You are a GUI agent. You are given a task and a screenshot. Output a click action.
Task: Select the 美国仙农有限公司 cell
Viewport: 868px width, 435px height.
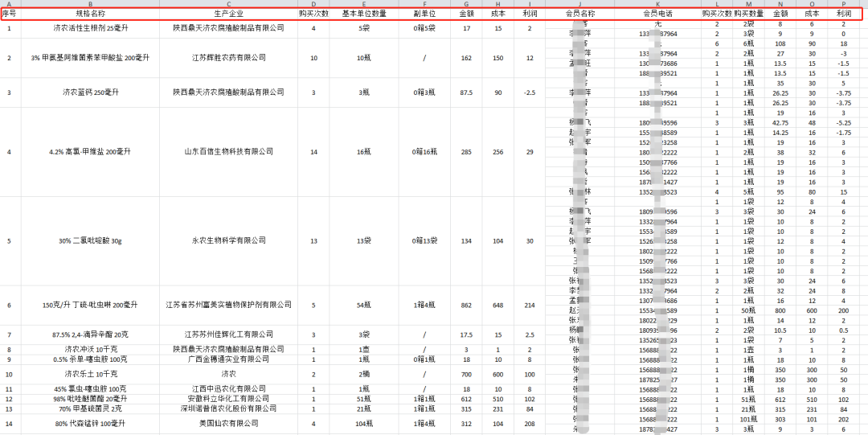228,423
